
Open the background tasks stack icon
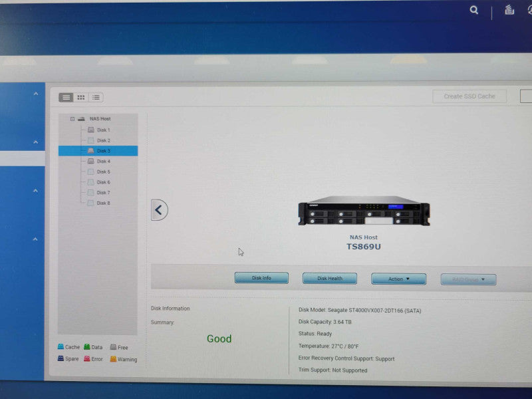coord(509,10)
